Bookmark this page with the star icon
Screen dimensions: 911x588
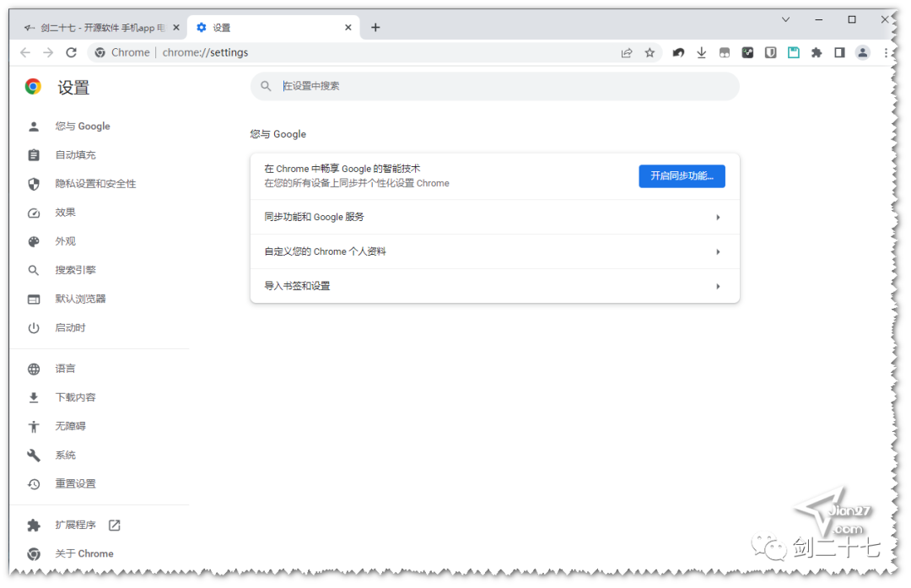pyautogui.click(x=650, y=53)
